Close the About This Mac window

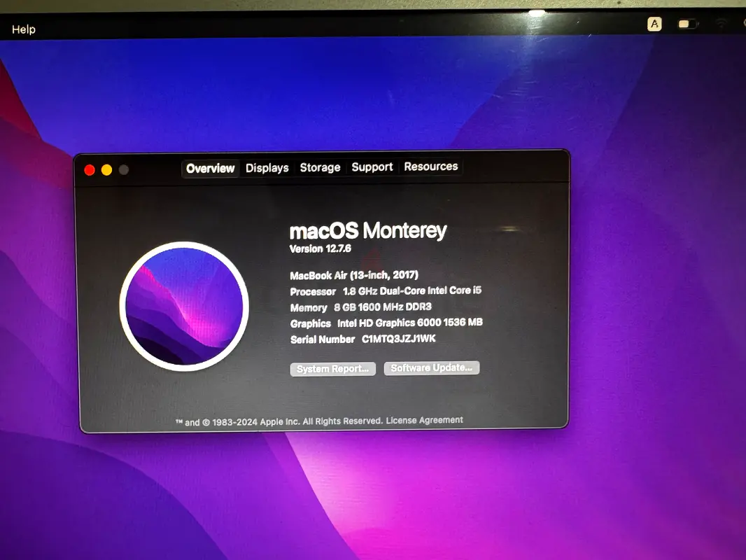click(x=90, y=170)
